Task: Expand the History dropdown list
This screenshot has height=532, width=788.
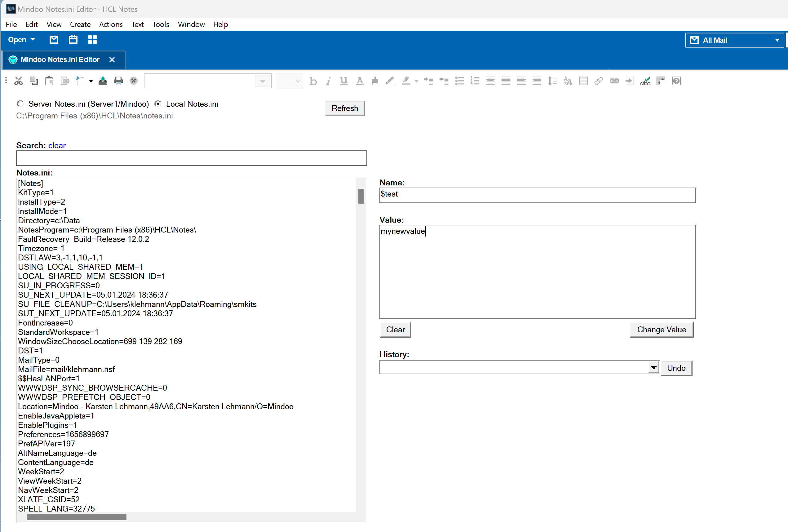Action: click(653, 367)
